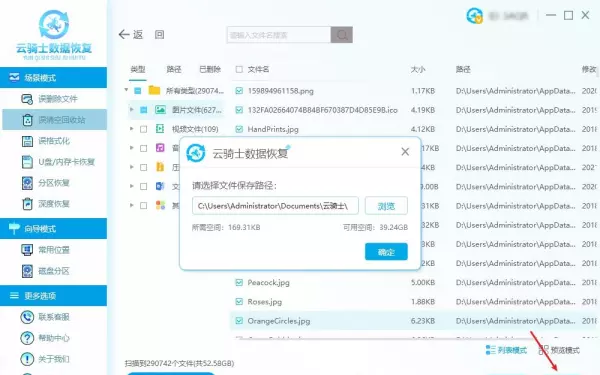Viewport: 600px width, 375px height.
Task: Sort by 路径 column header in file list
Action: [463, 69]
